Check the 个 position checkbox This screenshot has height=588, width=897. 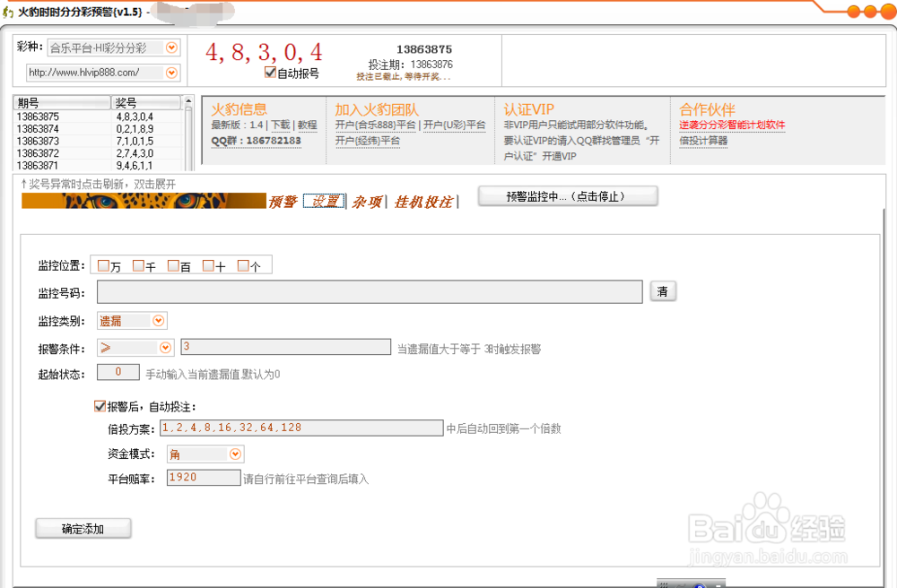pos(240,264)
